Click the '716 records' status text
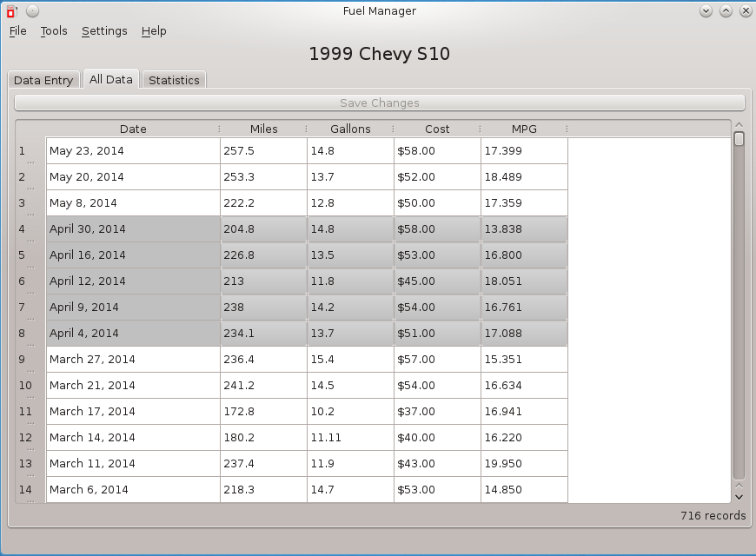Image resolution: width=756 pixels, height=556 pixels. (x=713, y=515)
